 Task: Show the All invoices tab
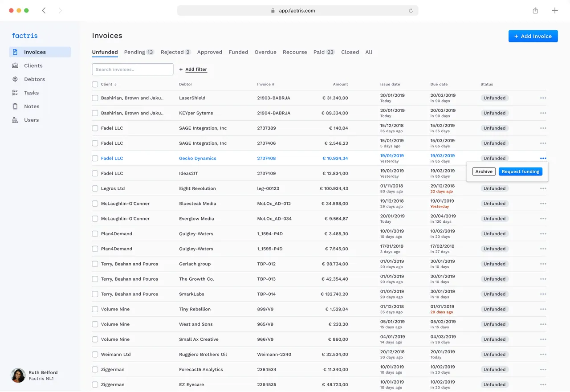pos(369,52)
